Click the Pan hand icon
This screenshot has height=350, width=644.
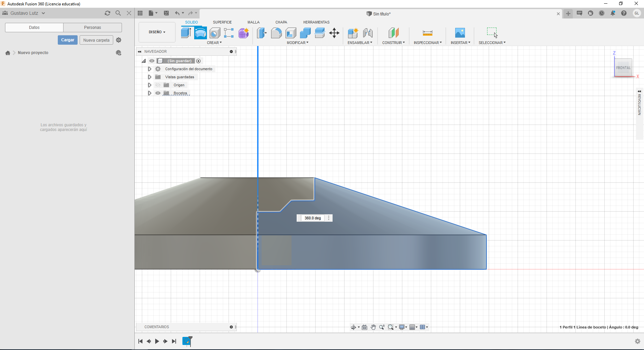click(373, 327)
